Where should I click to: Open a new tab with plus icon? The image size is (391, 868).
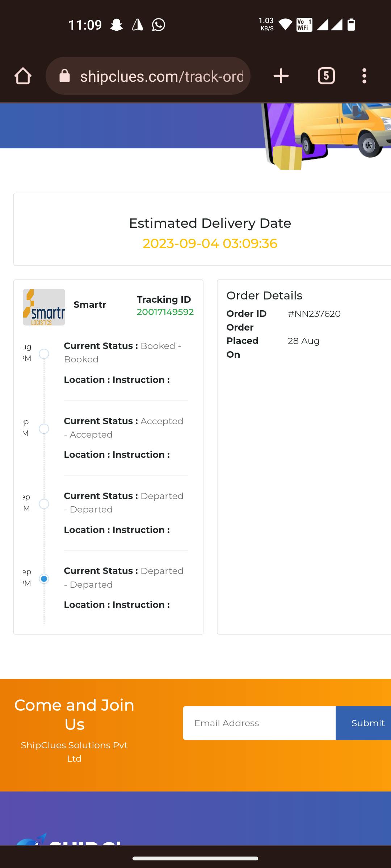281,76
